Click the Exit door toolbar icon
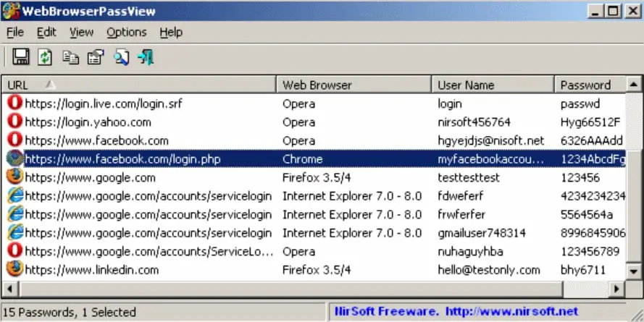This screenshot has height=322, width=644. tap(146, 57)
